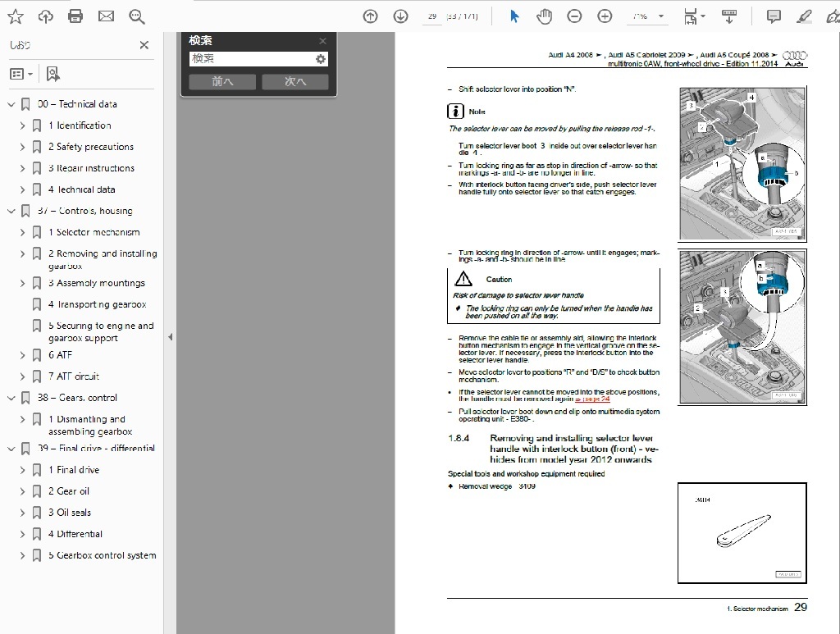840x634 pixels.
Task: Open 5 Gearbox control system bookmark
Action: pos(103,555)
